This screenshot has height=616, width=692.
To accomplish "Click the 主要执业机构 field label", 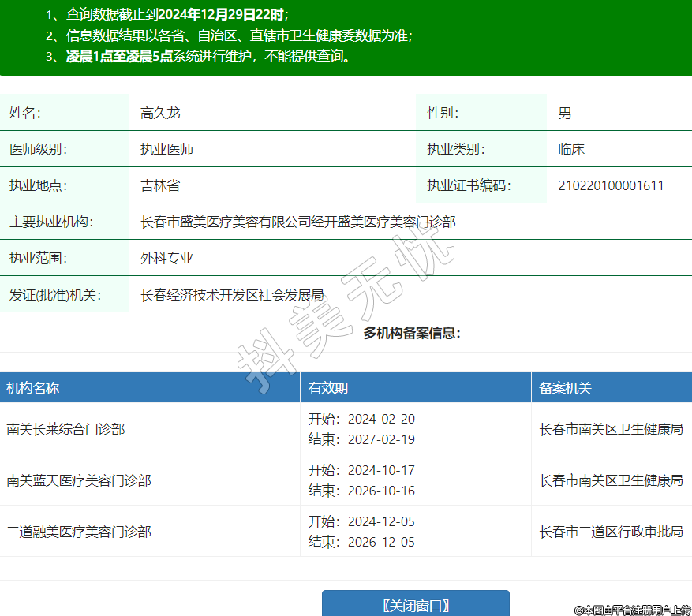I will 51,222.
